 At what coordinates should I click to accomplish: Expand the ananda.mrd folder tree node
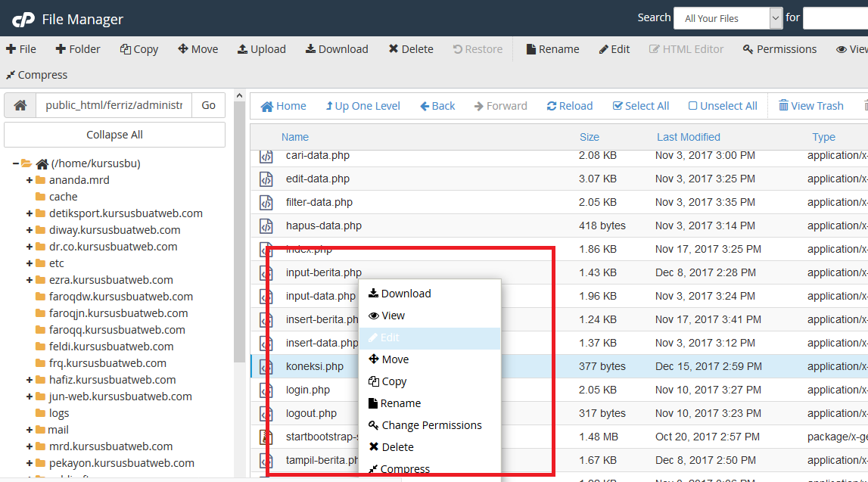click(x=30, y=180)
